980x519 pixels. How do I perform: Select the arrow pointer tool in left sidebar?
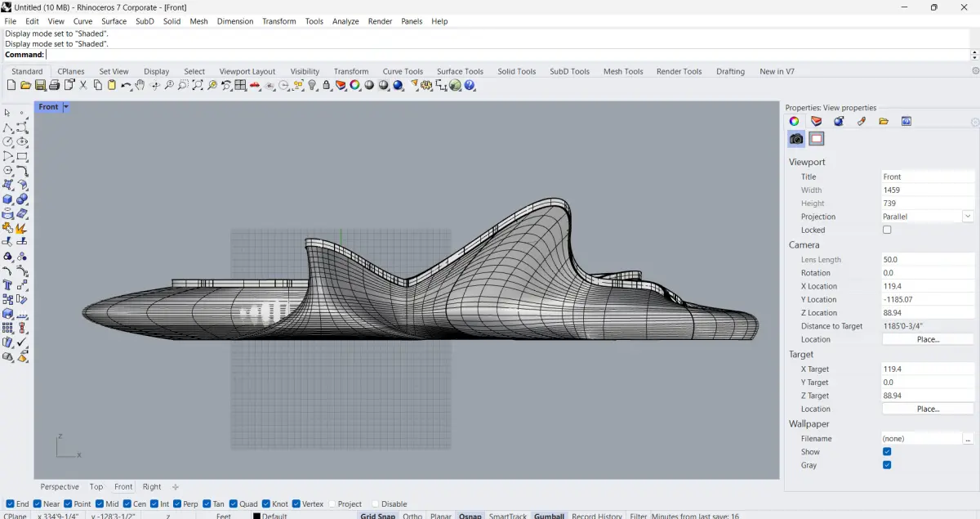tap(7, 114)
